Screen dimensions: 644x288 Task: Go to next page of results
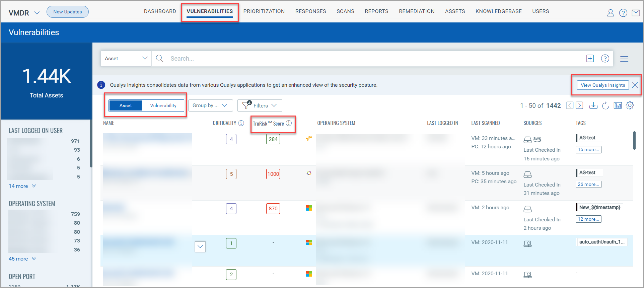tap(580, 105)
